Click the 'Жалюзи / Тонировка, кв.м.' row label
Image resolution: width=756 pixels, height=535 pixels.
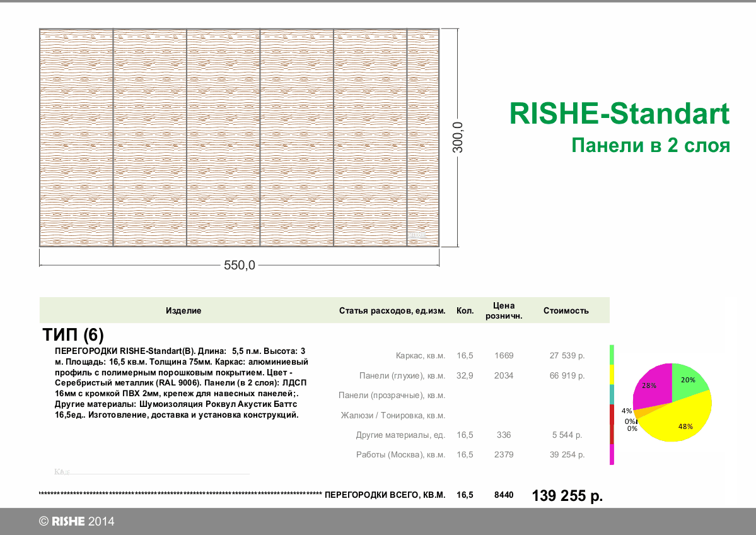tap(393, 415)
